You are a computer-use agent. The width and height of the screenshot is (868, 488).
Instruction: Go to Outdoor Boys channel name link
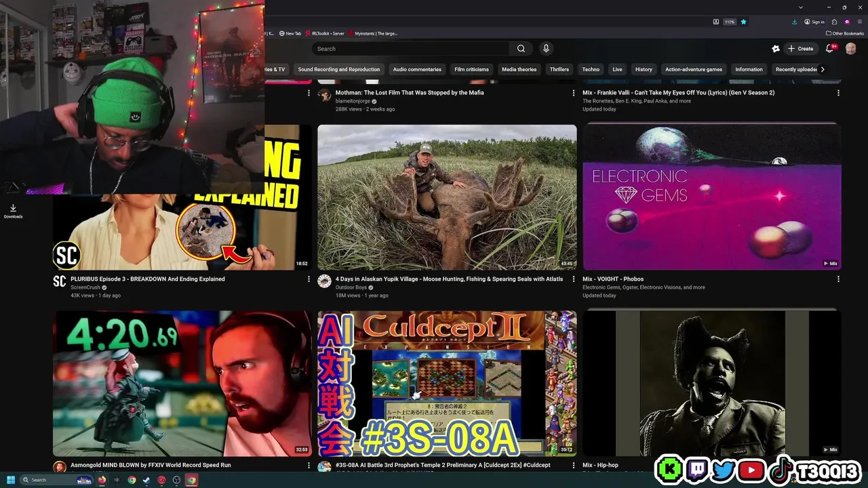tap(352, 287)
